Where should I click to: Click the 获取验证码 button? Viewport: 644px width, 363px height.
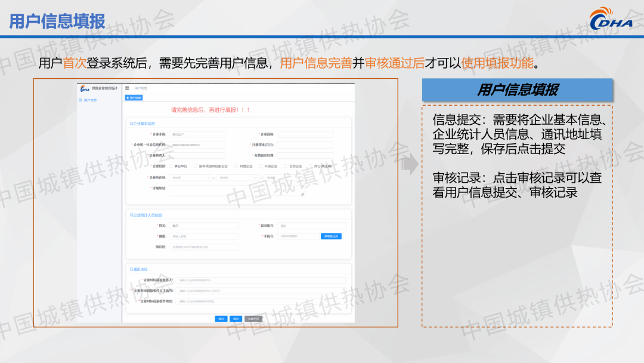click(331, 236)
